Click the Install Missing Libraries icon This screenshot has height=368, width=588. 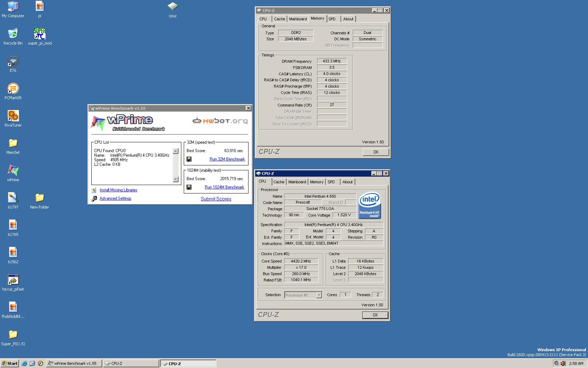click(x=94, y=190)
